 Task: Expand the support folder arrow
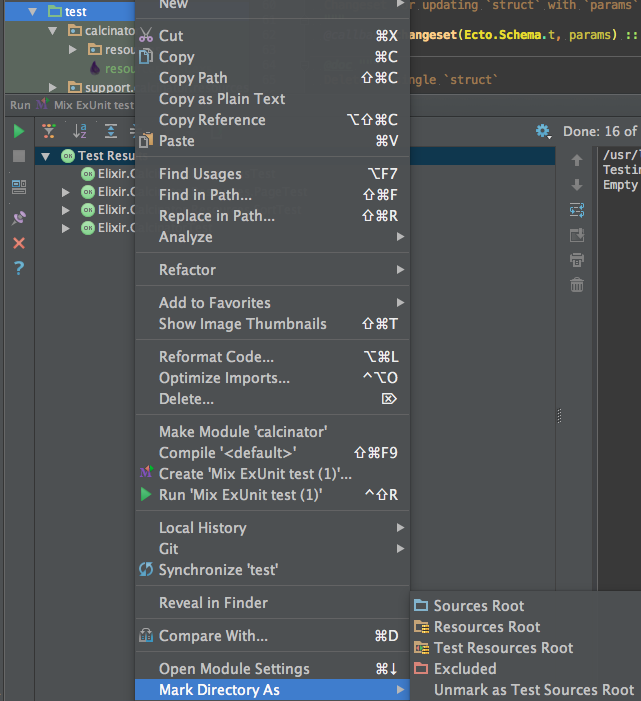(x=53, y=87)
